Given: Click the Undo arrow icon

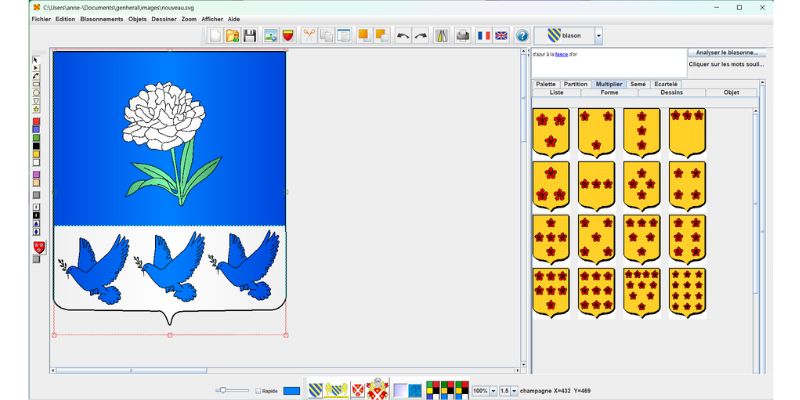Looking at the screenshot, I should click(402, 35).
